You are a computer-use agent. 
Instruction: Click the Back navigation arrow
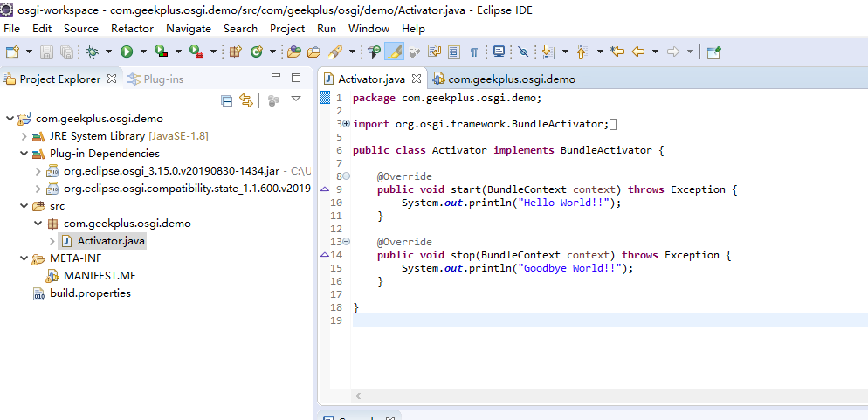638,52
